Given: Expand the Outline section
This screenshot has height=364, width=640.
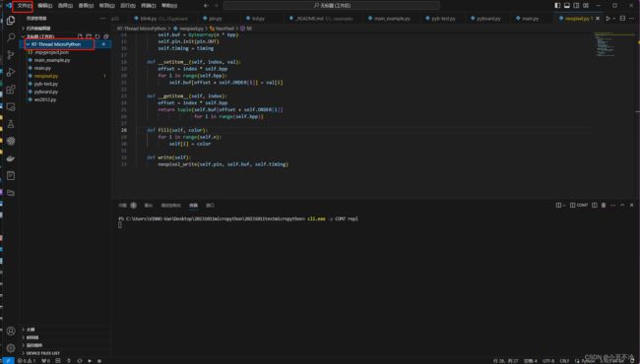Looking at the screenshot, I should [65, 330].
